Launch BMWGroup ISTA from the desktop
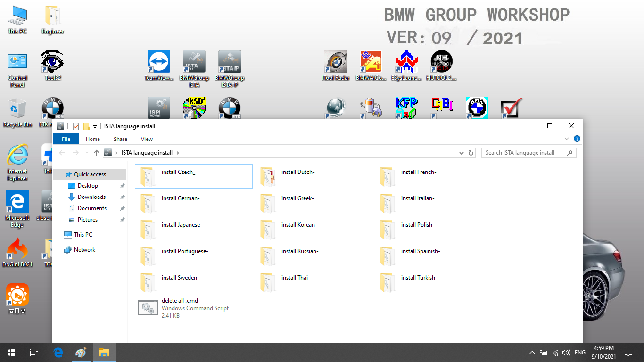The width and height of the screenshot is (644, 362). point(194,69)
